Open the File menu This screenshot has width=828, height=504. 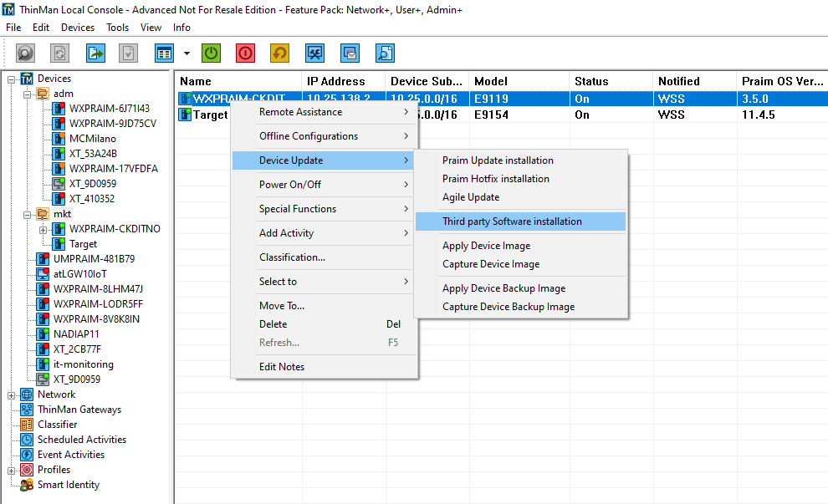click(13, 28)
